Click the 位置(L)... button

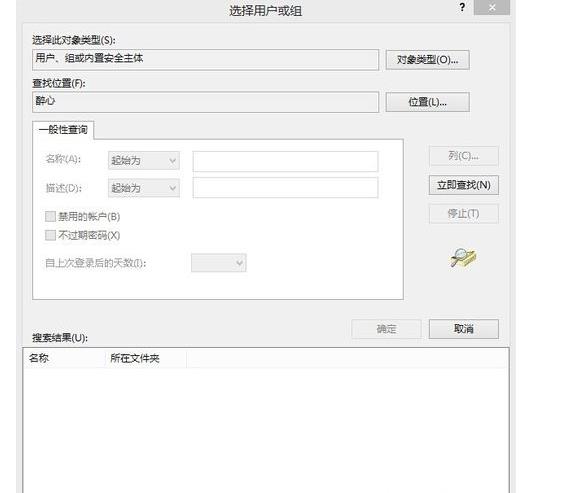427,102
